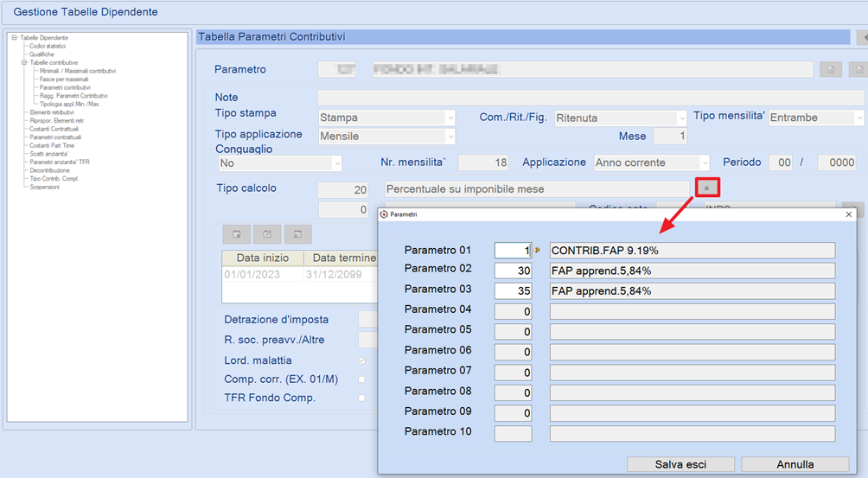
Task: Click Detrazione d'imposta input field
Action: (368, 319)
